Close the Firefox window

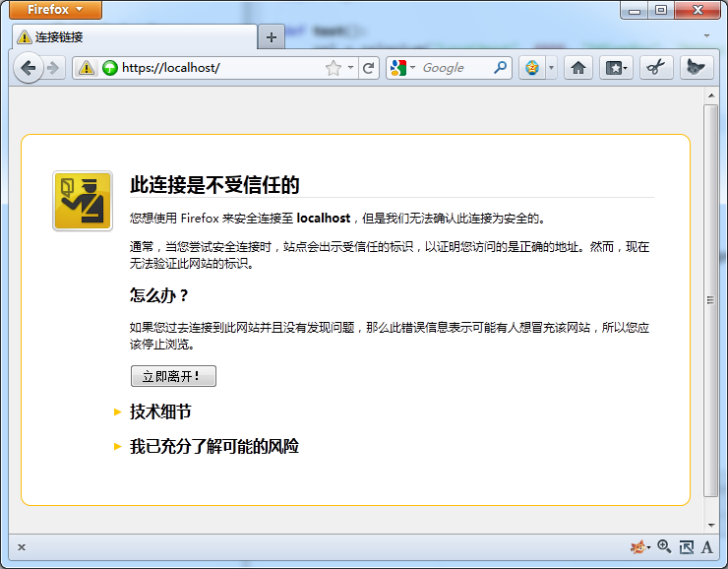(x=698, y=10)
